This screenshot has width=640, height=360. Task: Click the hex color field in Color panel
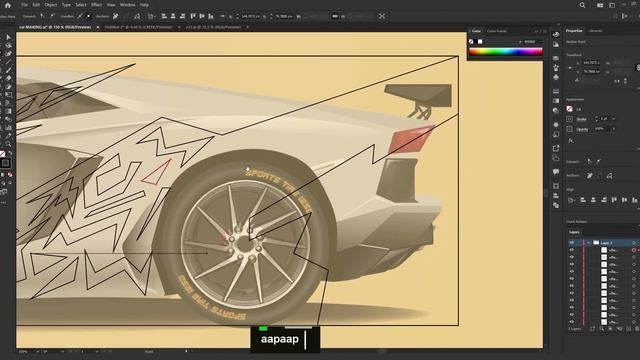coord(532,42)
